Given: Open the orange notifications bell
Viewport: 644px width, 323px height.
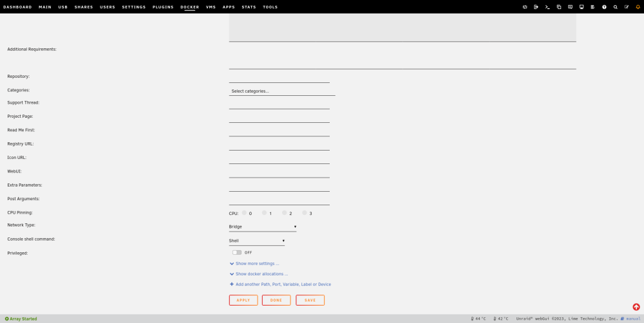Looking at the screenshot, I should 638,7.
